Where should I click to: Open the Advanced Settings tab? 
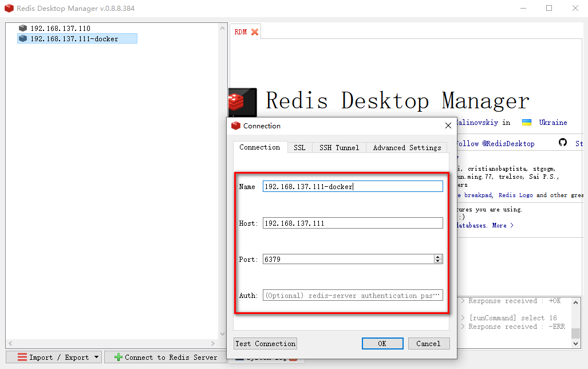tap(407, 147)
